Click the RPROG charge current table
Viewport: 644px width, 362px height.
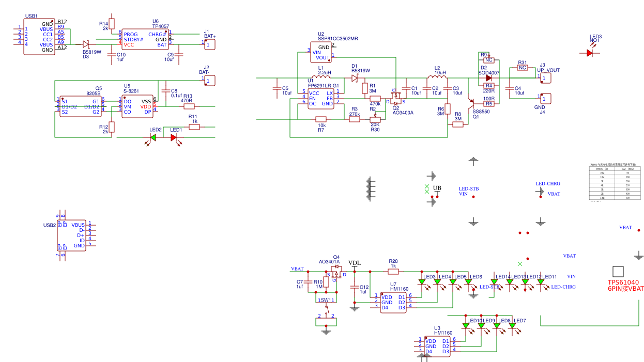(x=615, y=182)
